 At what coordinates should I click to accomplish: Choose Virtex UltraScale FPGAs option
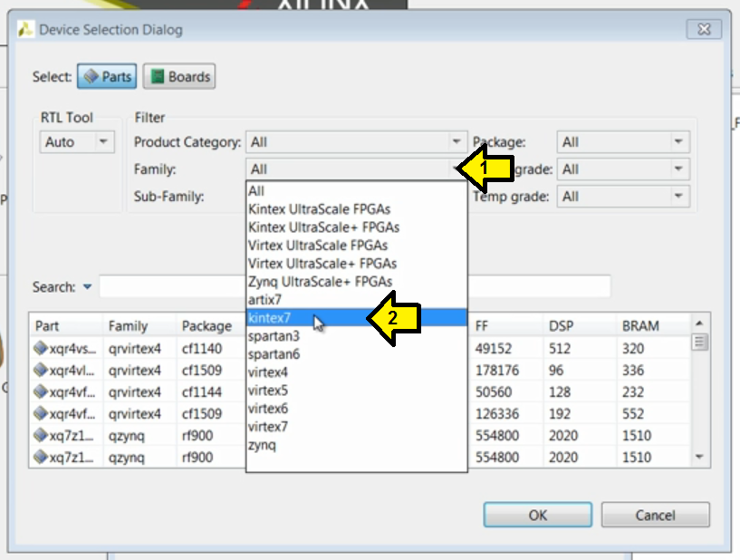click(x=356, y=246)
